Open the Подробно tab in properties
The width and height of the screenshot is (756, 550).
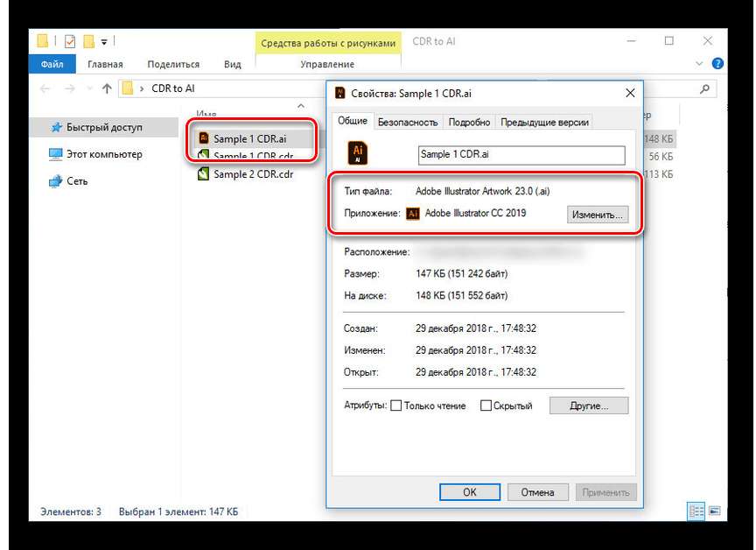click(471, 122)
